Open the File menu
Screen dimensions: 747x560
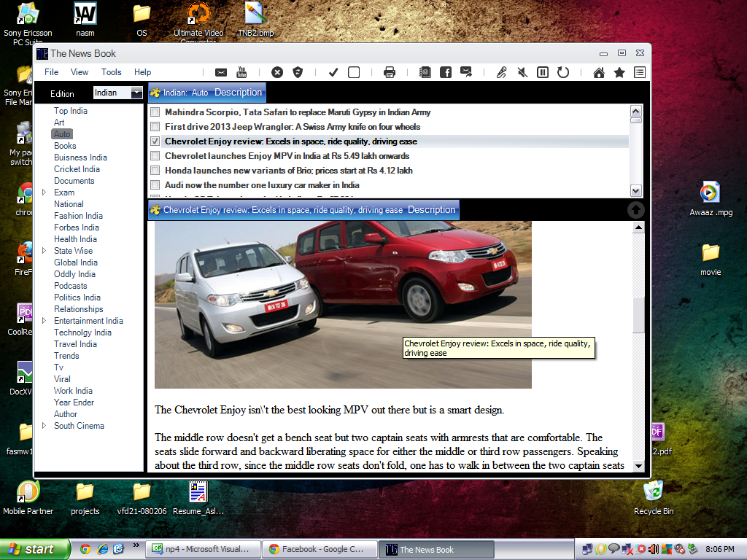click(x=51, y=72)
